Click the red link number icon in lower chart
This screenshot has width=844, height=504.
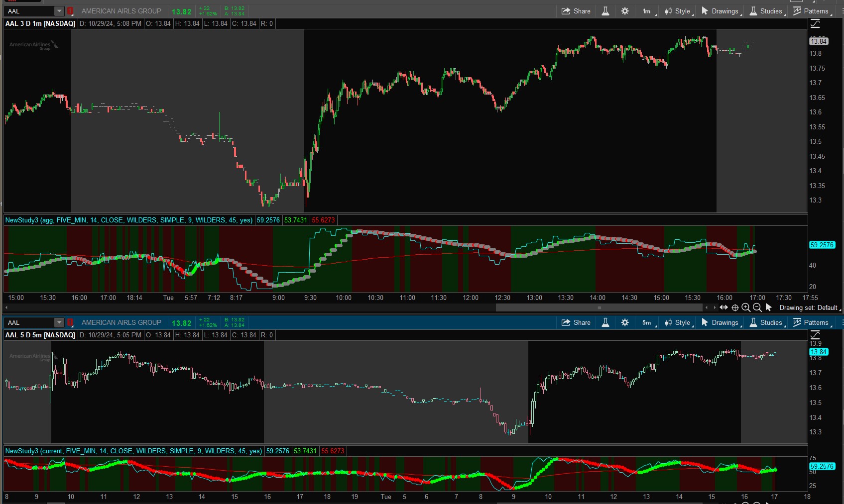click(x=70, y=322)
